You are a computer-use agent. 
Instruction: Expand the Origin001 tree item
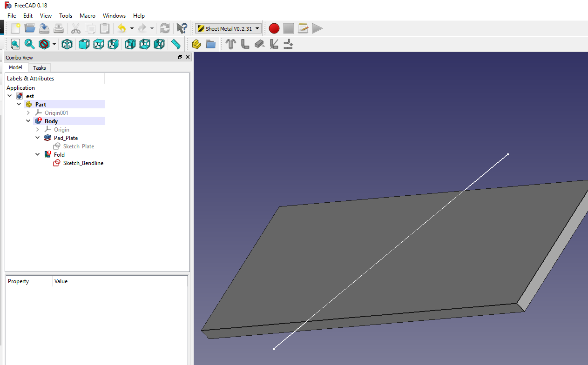tap(28, 113)
